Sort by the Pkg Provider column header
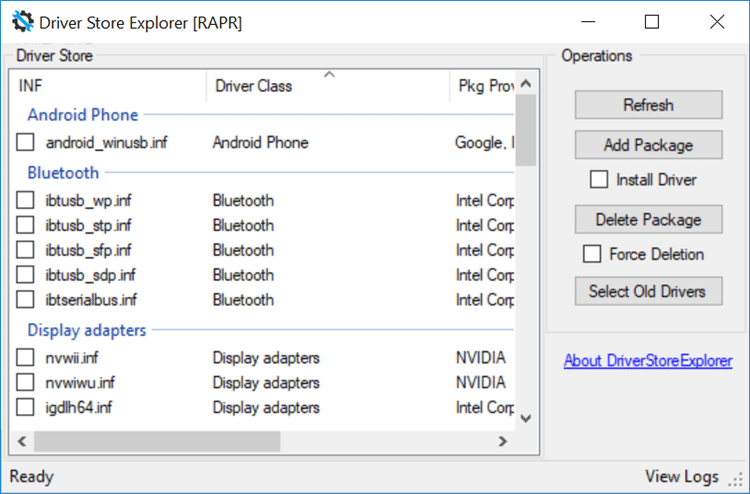 (x=482, y=86)
